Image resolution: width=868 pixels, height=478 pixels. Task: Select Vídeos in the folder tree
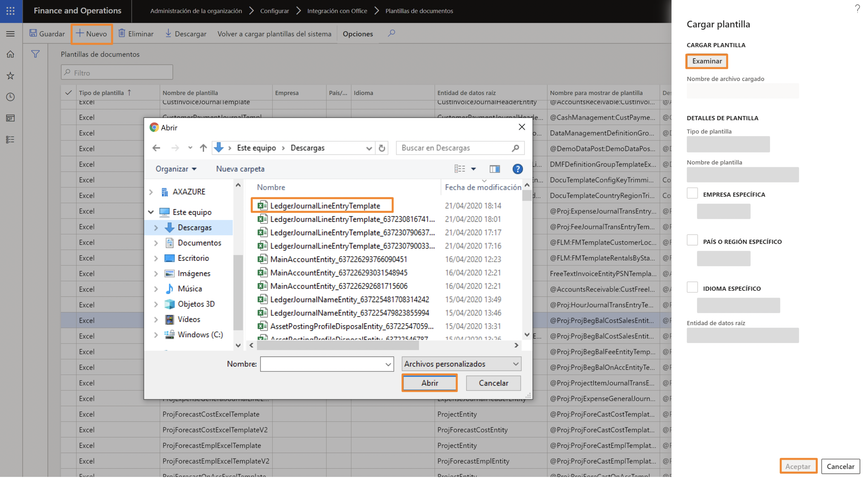[189, 320]
